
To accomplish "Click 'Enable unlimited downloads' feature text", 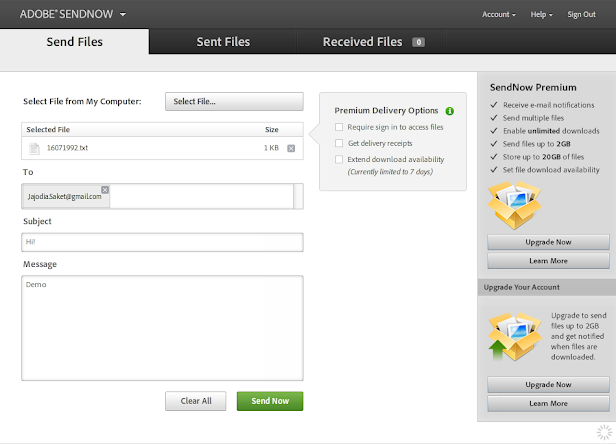I will 551,131.
